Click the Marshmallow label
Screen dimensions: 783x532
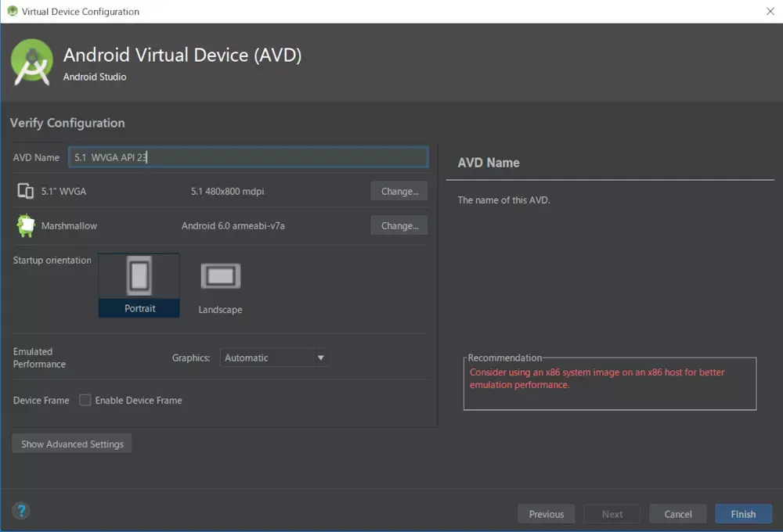pos(69,225)
